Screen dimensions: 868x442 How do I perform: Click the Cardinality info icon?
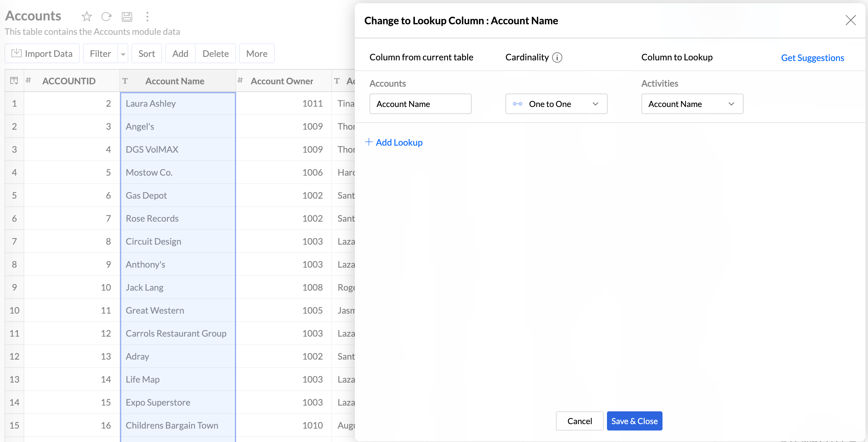pos(557,58)
